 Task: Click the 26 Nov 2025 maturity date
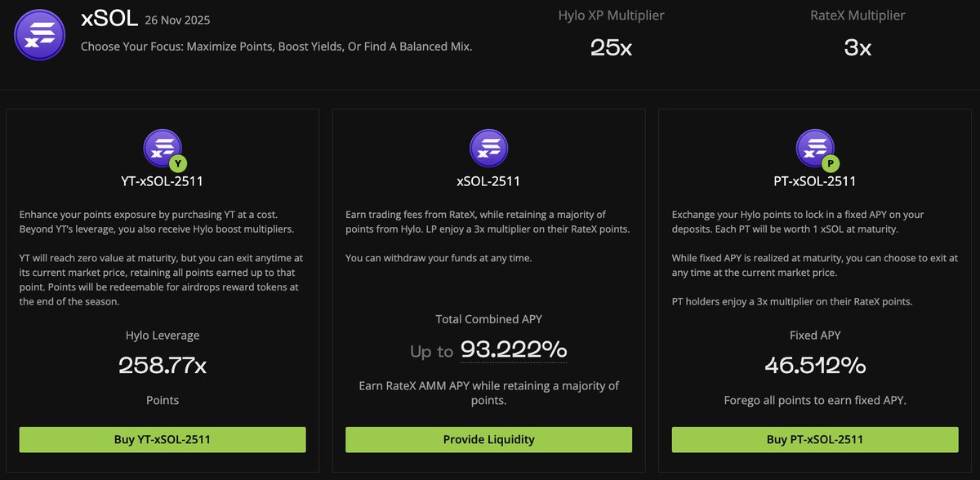pos(177,20)
